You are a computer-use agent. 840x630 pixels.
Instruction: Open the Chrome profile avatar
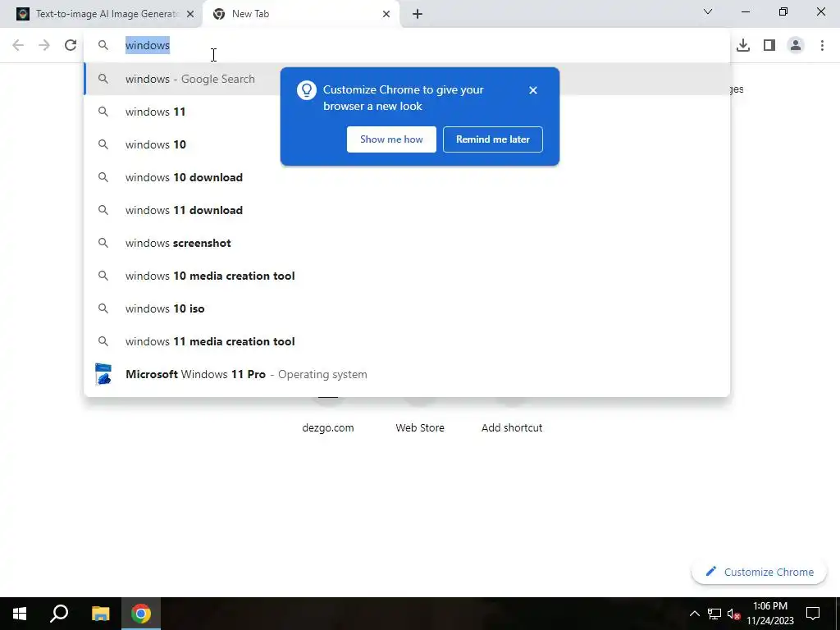pyautogui.click(x=796, y=45)
